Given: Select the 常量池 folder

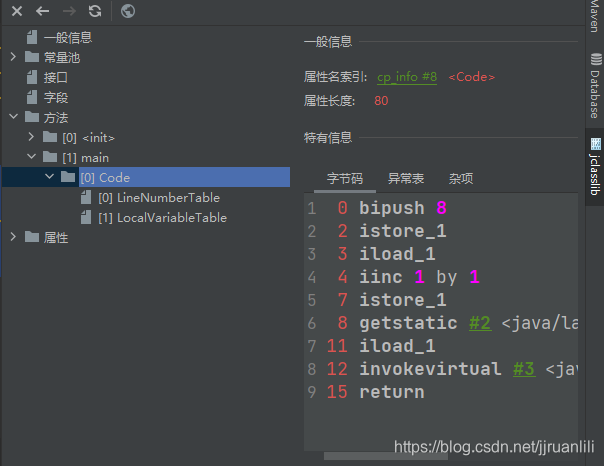Looking at the screenshot, I should click(62, 58).
